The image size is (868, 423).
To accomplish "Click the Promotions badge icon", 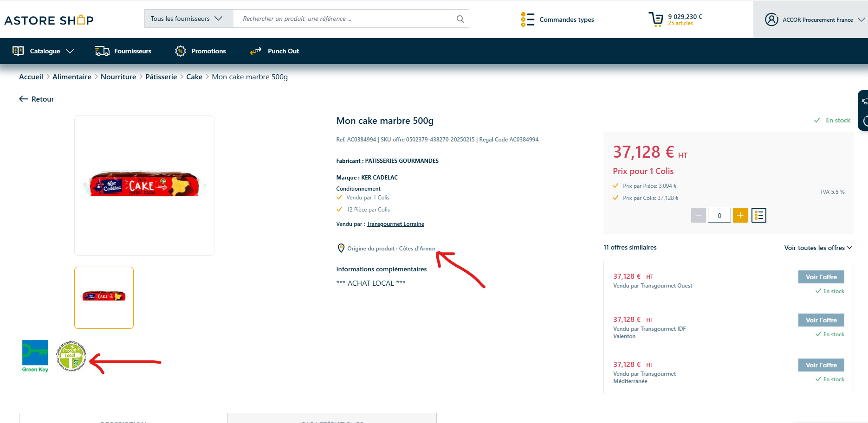I will [181, 51].
